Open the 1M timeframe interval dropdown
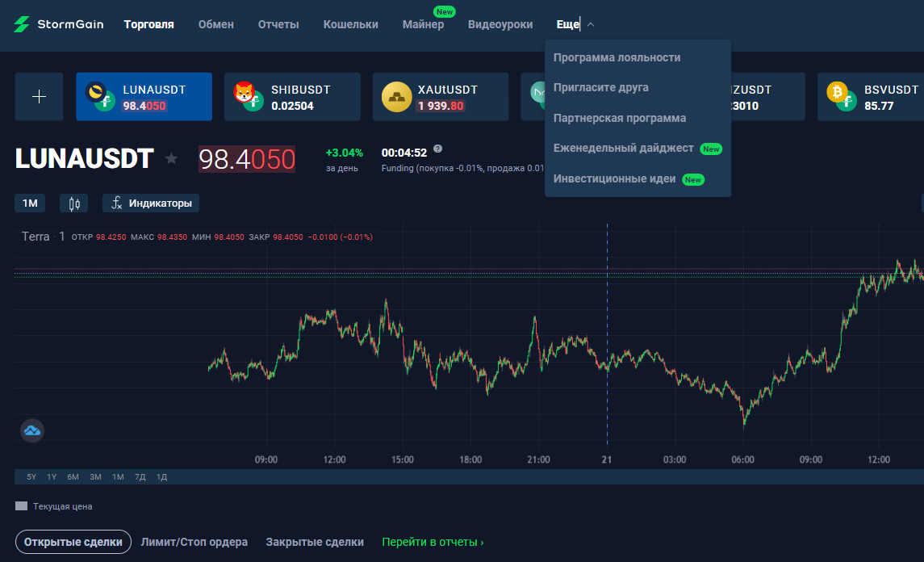Viewport: 924px width, 562px height. tap(30, 203)
